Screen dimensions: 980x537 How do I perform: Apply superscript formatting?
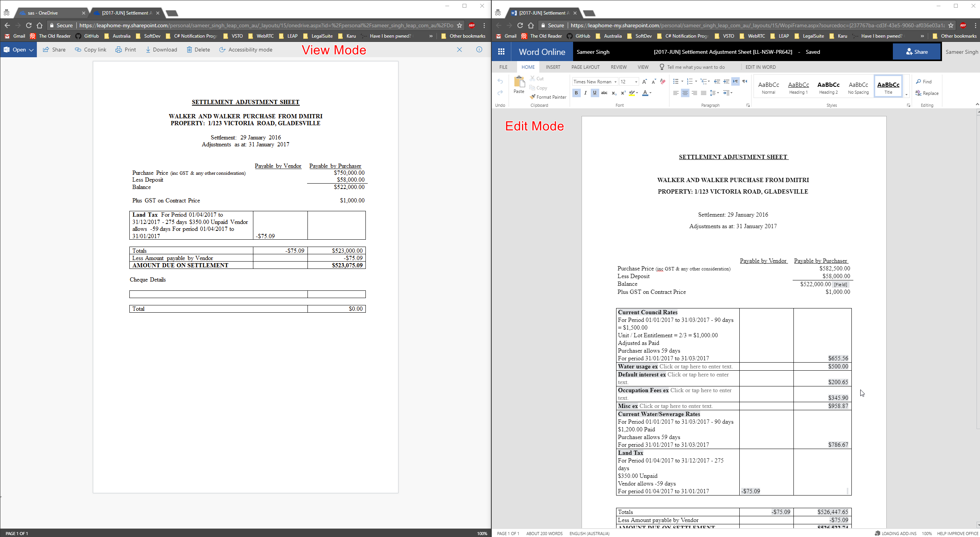coord(623,93)
